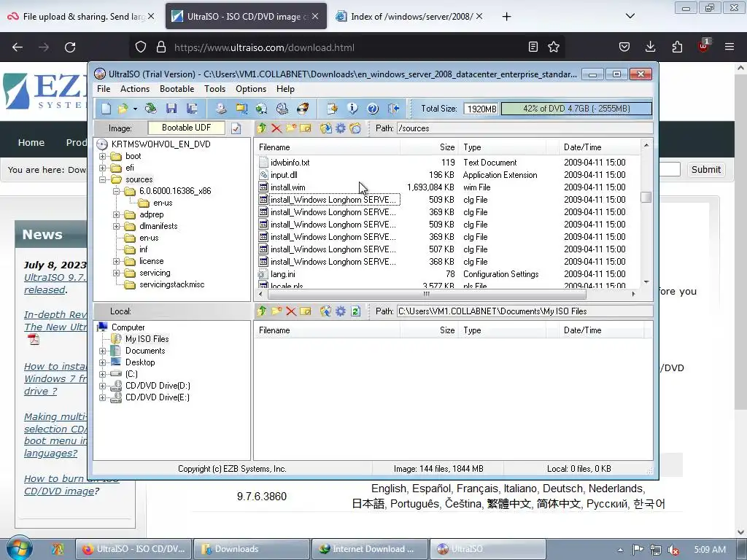Click the Mount to Virtual Drive icon

point(282,109)
